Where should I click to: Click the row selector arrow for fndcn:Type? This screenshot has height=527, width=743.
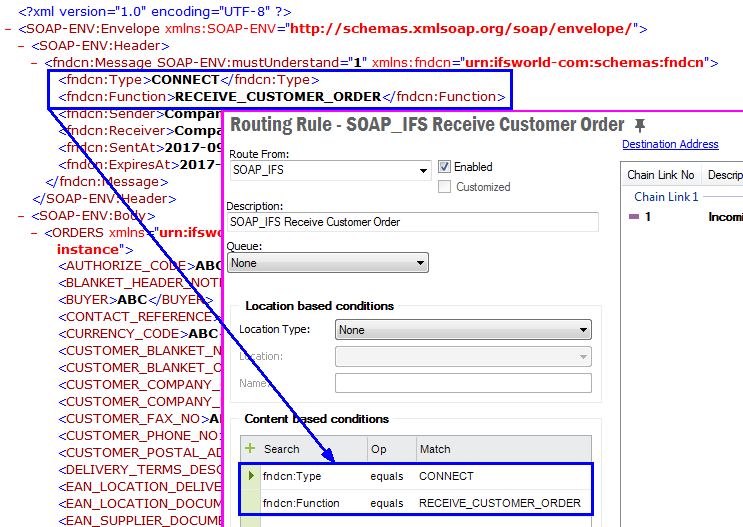coord(251,476)
